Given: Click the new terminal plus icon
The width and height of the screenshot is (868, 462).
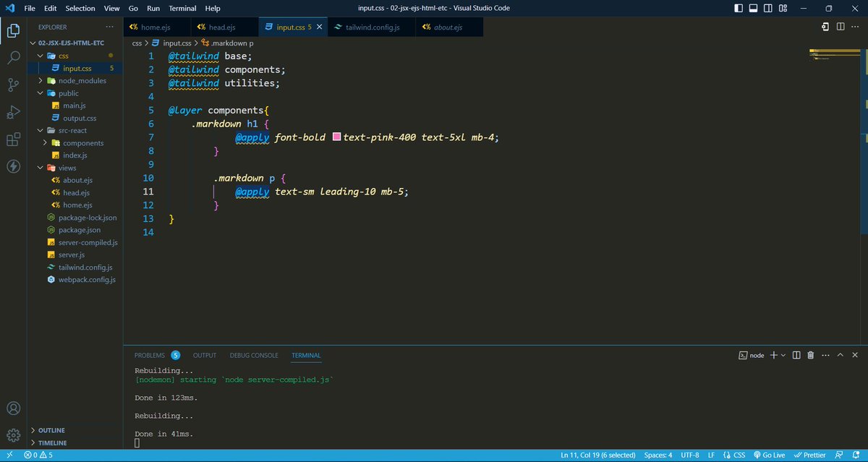Looking at the screenshot, I should point(773,355).
